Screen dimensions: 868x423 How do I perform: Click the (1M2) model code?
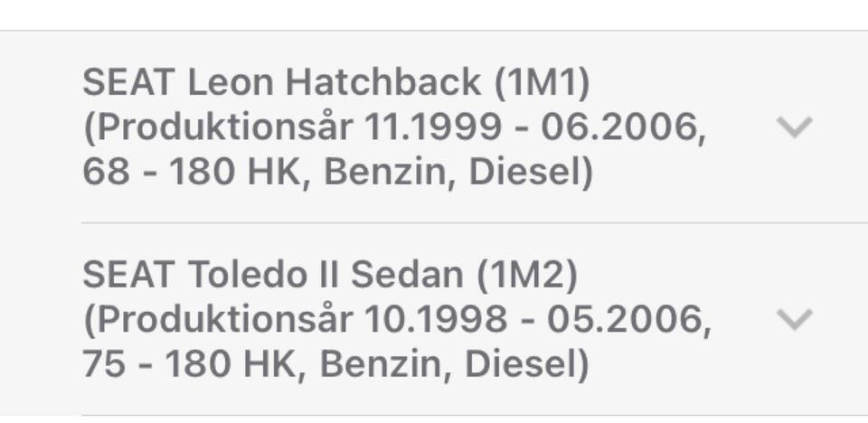[528, 275]
